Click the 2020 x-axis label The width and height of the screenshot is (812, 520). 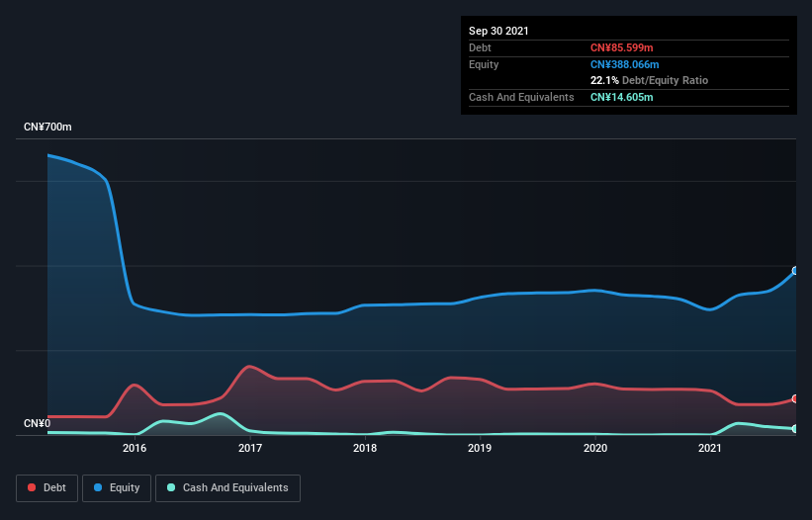(595, 448)
